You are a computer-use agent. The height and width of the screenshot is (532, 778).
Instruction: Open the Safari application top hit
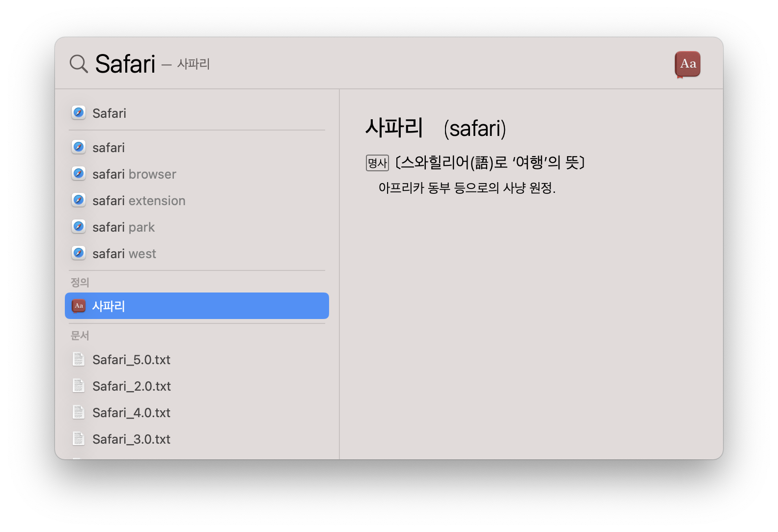click(197, 113)
